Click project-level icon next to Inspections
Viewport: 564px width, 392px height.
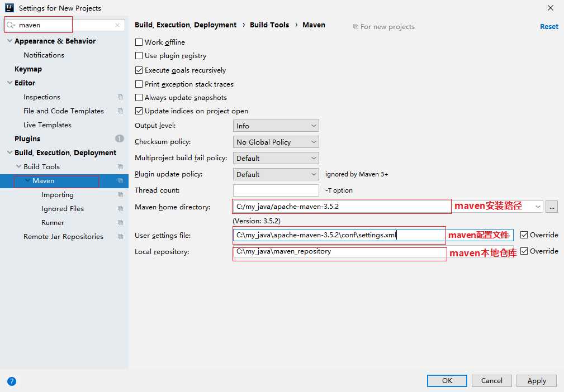click(121, 97)
